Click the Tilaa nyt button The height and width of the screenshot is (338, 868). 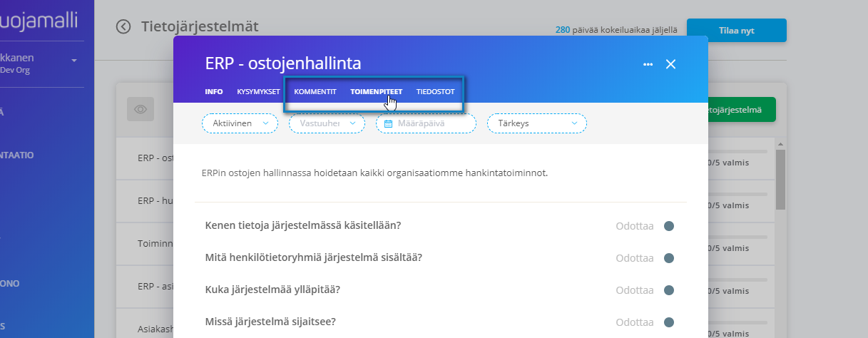[736, 31]
